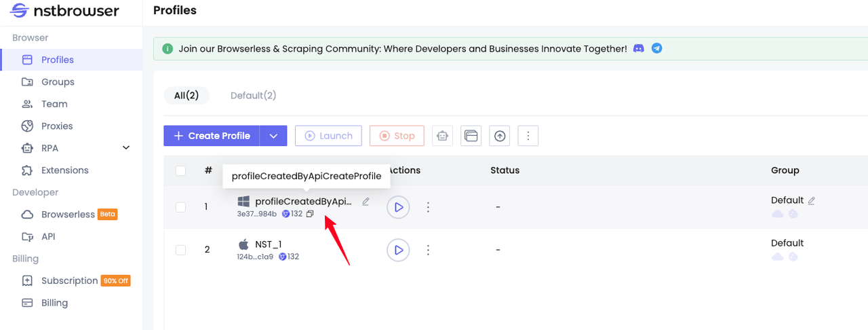Edit the Default group pencil in row 1
The width and height of the screenshot is (868, 330).
tap(811, 200)
